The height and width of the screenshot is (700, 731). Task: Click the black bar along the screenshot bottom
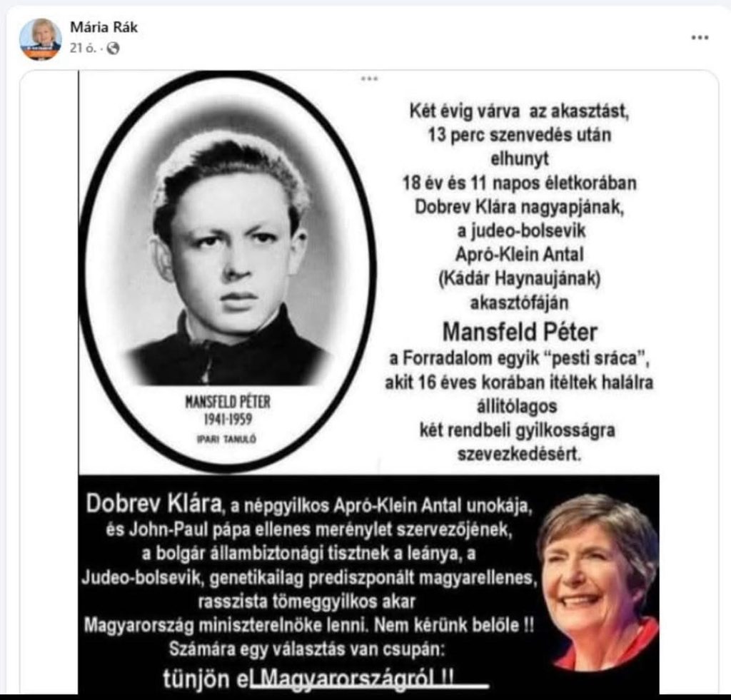click(x=365, y=697)
